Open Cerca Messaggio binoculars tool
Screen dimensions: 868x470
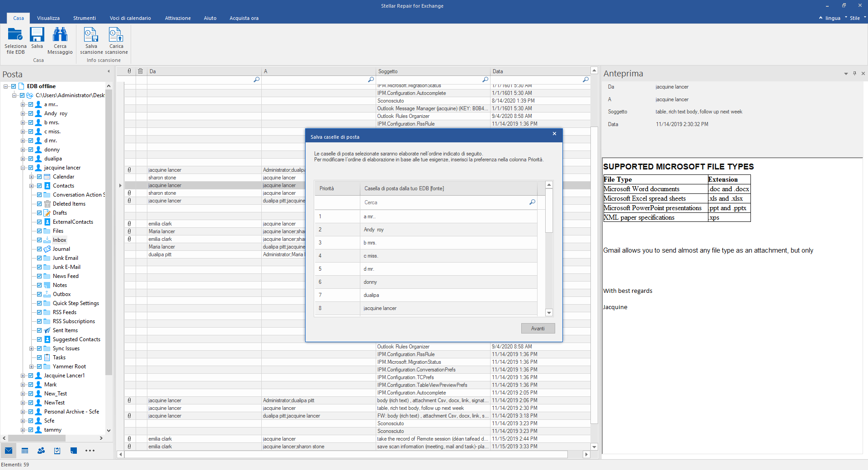click(x=60, y=35)
